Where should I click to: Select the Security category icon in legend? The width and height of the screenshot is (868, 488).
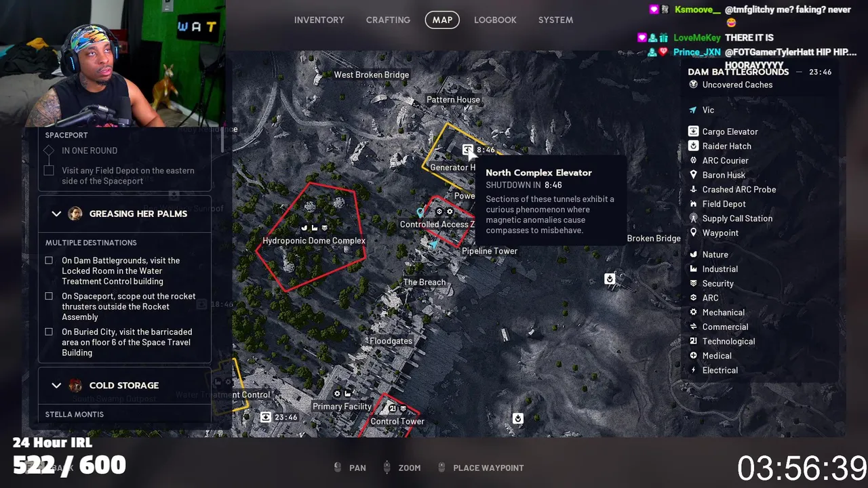(x=693, y=283)
